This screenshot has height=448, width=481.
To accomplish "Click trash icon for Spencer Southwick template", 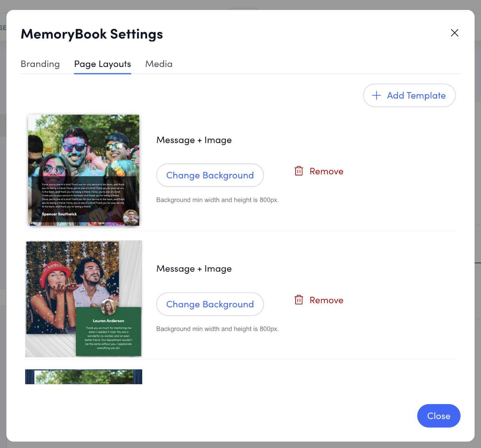I will click(x=299, y=171).
